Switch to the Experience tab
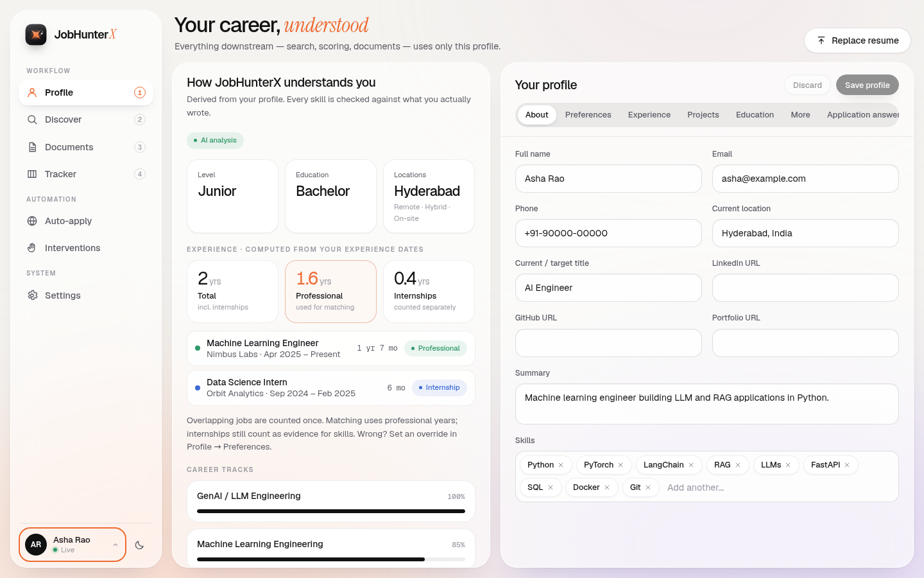 tap(649, 115)
